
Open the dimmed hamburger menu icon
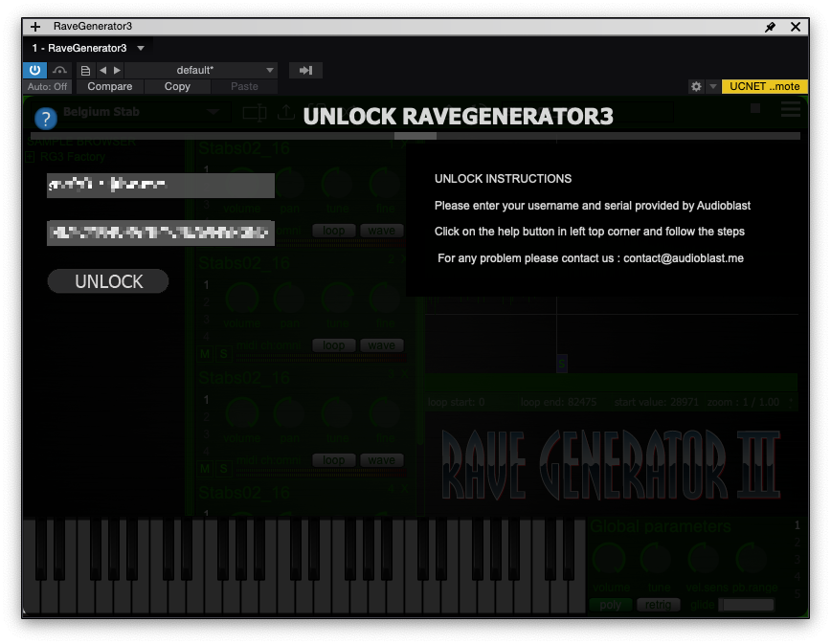tap(790, 110)
